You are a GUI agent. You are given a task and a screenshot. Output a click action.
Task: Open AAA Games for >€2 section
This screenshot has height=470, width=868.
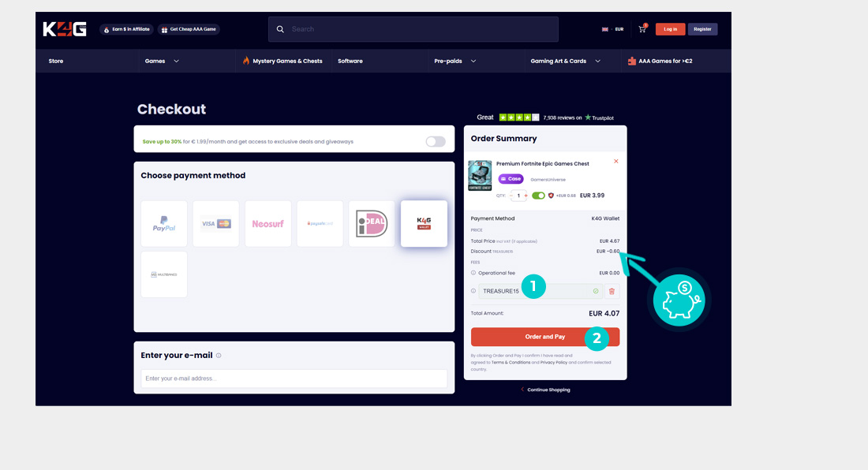pos(660,62)
